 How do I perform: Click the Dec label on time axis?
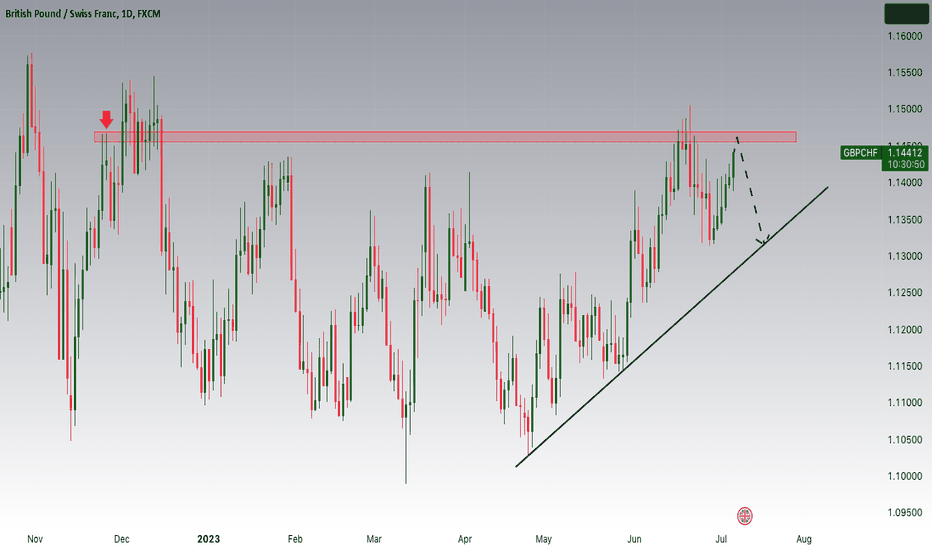tap(121, 539)
